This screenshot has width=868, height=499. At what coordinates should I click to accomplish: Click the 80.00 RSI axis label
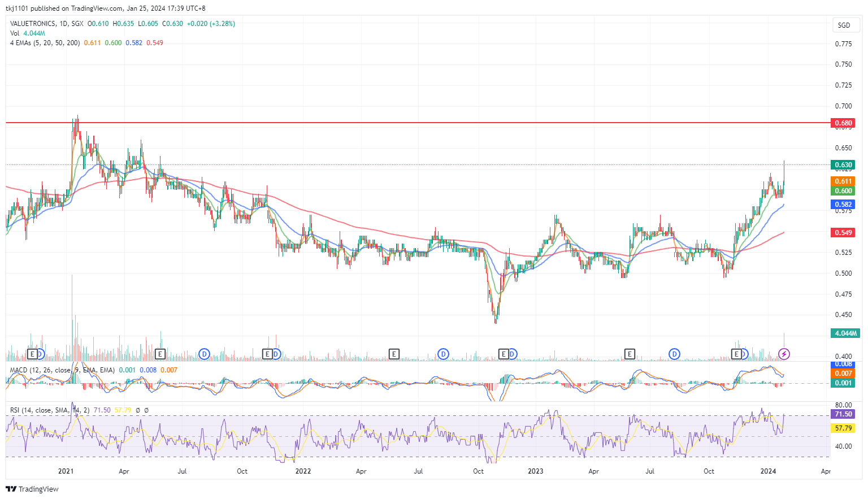[844, 405]
